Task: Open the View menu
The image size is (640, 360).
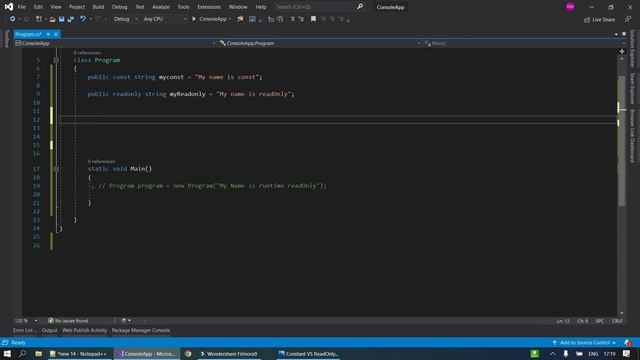Action: point(56,7)
